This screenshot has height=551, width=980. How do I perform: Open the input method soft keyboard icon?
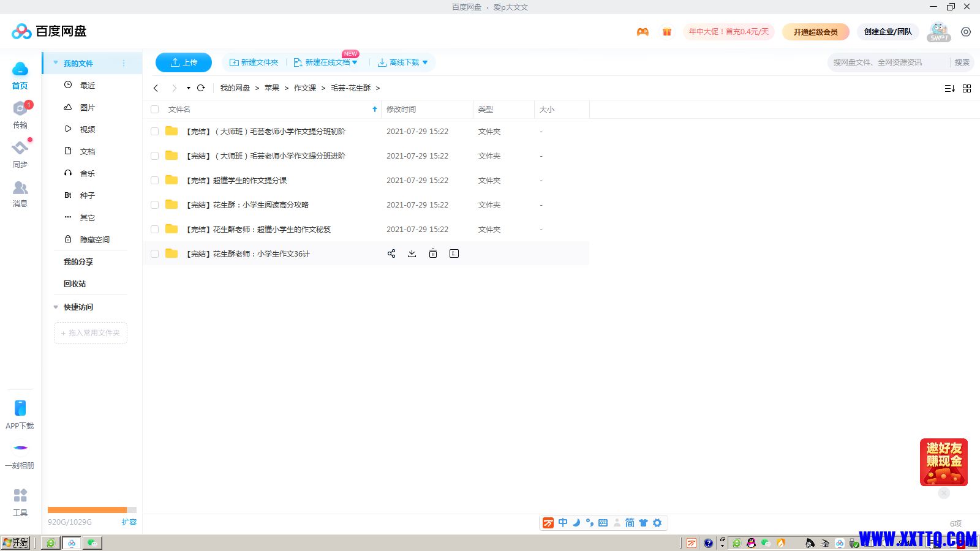tap(603, 523)
